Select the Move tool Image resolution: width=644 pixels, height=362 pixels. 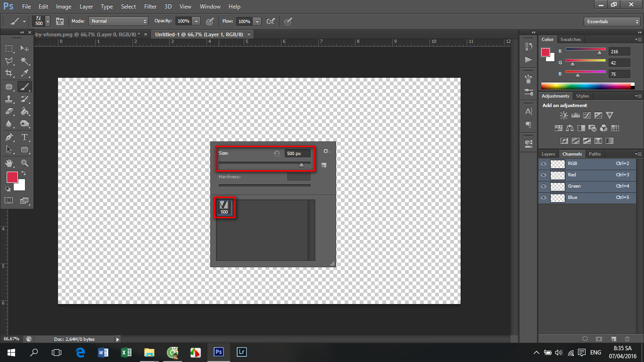(25, 49)
